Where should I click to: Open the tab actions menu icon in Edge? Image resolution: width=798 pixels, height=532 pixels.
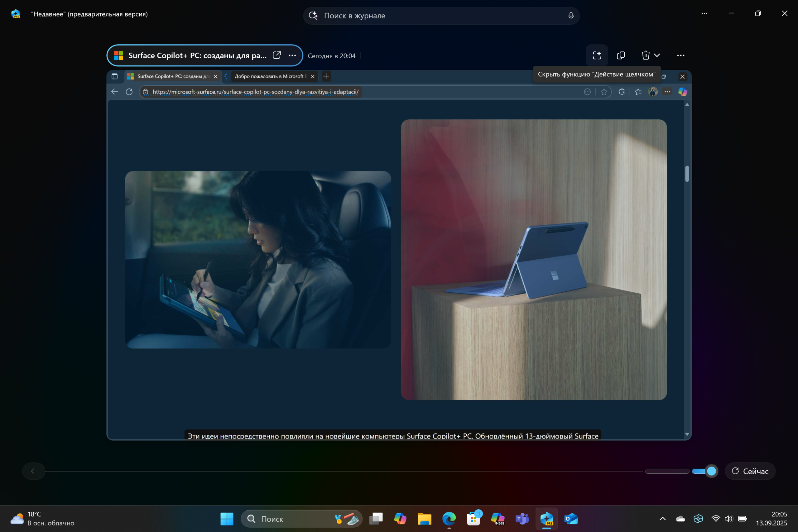click(x=115, y=76)
